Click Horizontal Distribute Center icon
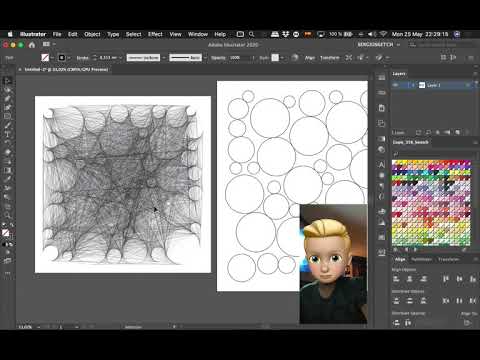Image resolution: width=480 pixels, height=360 pixels. [x=459, y=301]
